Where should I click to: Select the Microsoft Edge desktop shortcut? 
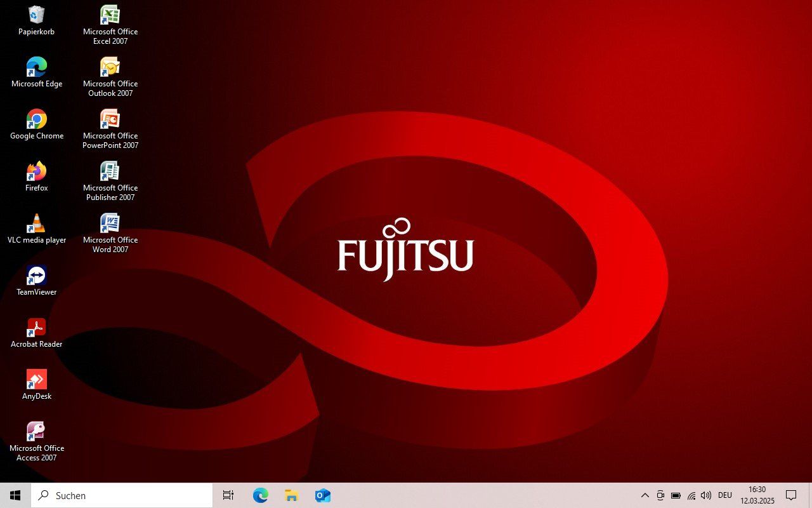[36, 72]
